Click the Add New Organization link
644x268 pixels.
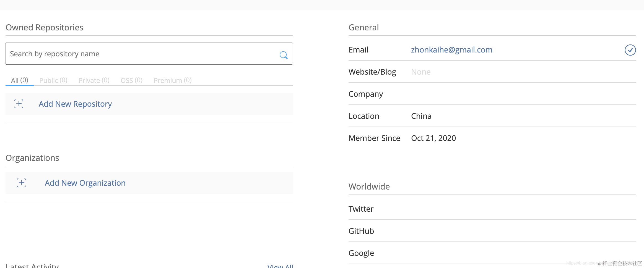(x=85, y=183)
